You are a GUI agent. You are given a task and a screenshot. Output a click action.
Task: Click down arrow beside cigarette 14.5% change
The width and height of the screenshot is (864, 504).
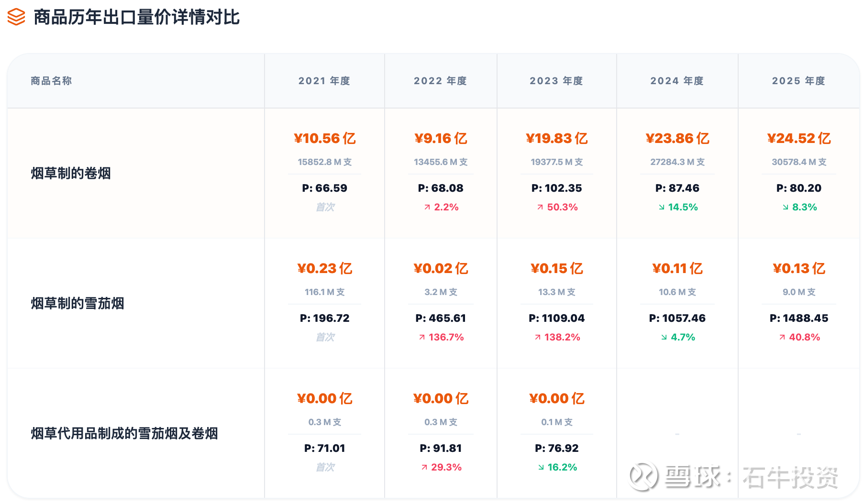point(662,208)
